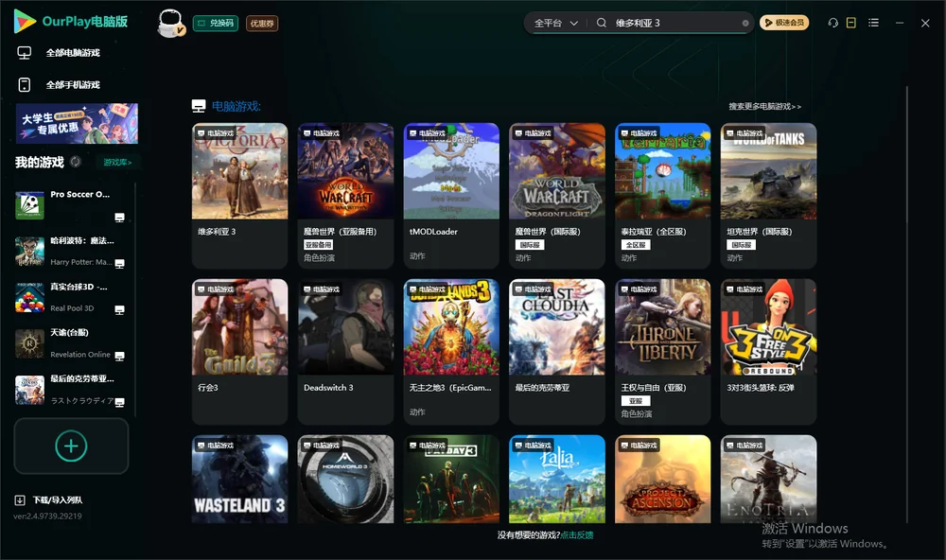Open 3对3街头篮球: 反弹 game card
The image size is (946, 560).
coord(768,352)
